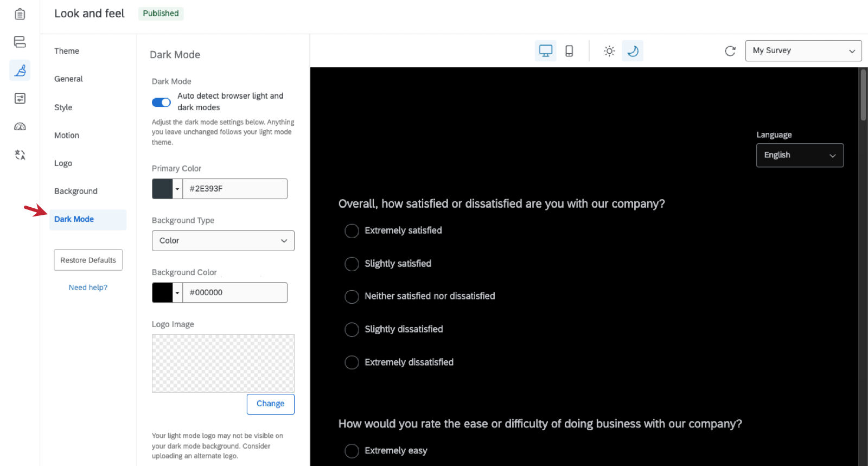Click the Logo Image preview area

coord(223,363)
